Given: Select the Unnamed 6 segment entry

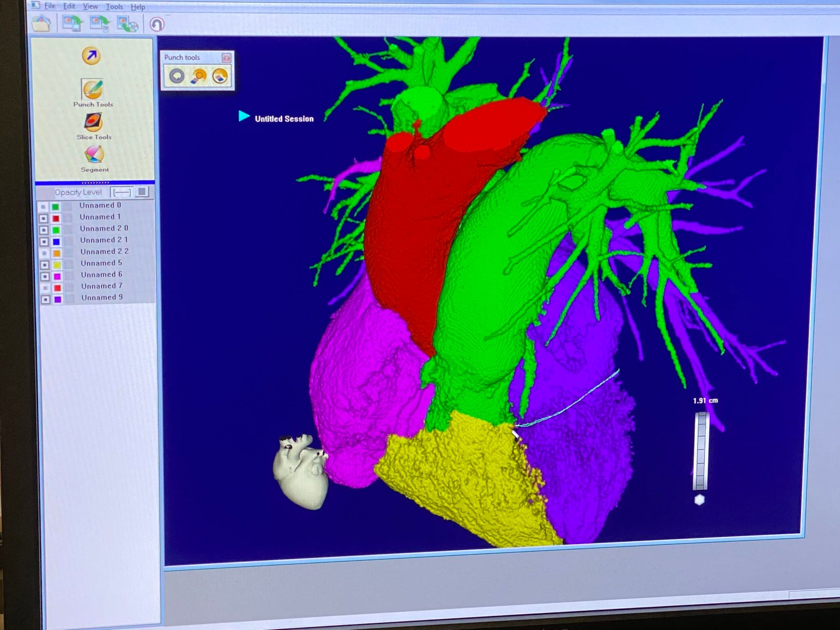Looking at the screenshot, I should point(101,275).
